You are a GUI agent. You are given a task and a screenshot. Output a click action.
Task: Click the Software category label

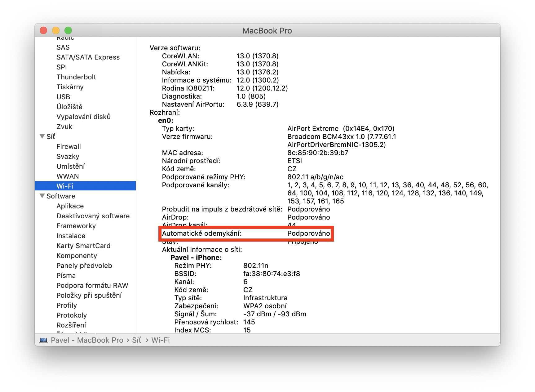pyautogui.click(x=61, y=196)
